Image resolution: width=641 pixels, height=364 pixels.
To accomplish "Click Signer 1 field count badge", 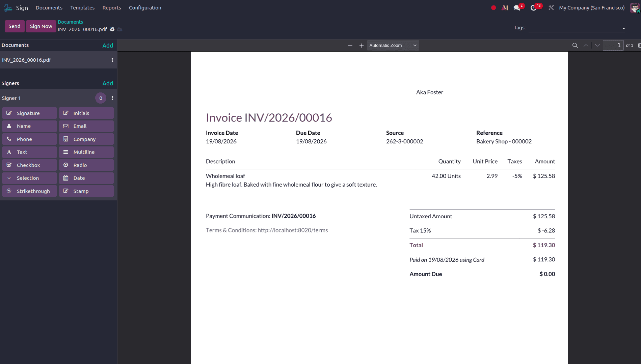I will (x=101, y=98).
